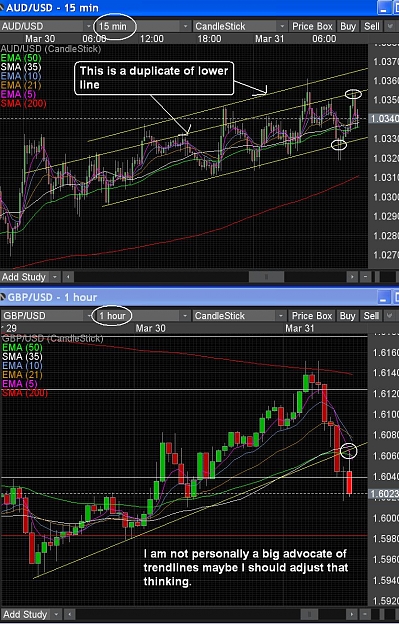Select AUD/USD (CandleStick) legend label

[x=51, y=49]
